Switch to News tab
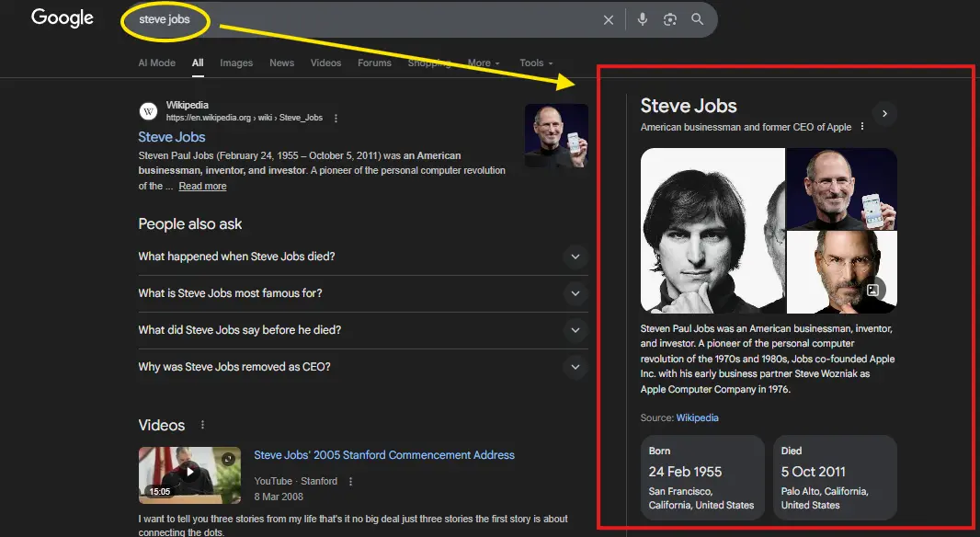980x537 pixels. (282, 63)
